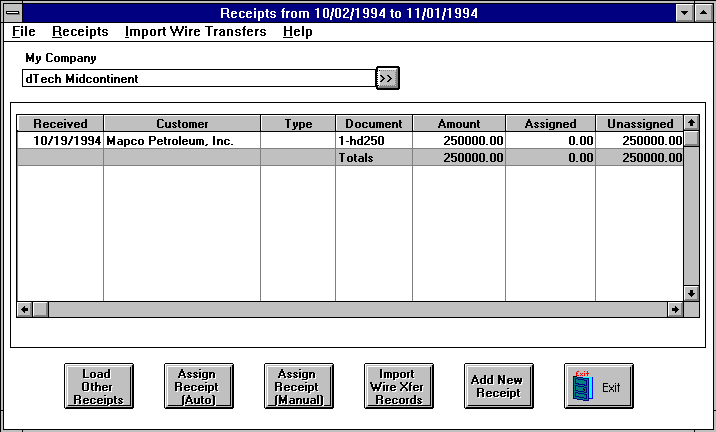Click Import Wire Xfer Records button

pyautogui.click(x=399, y=386)
